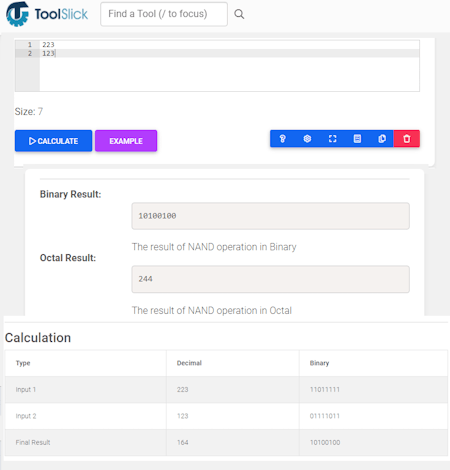Click the CALCULATE button

pyautogui.click(x=53, y=141)
